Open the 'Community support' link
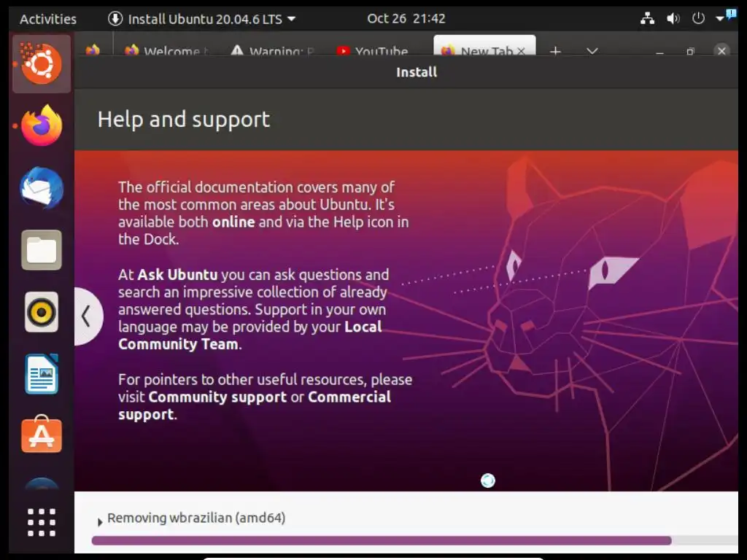Viewport: 747px width, 560px height. tap(217, 397)
